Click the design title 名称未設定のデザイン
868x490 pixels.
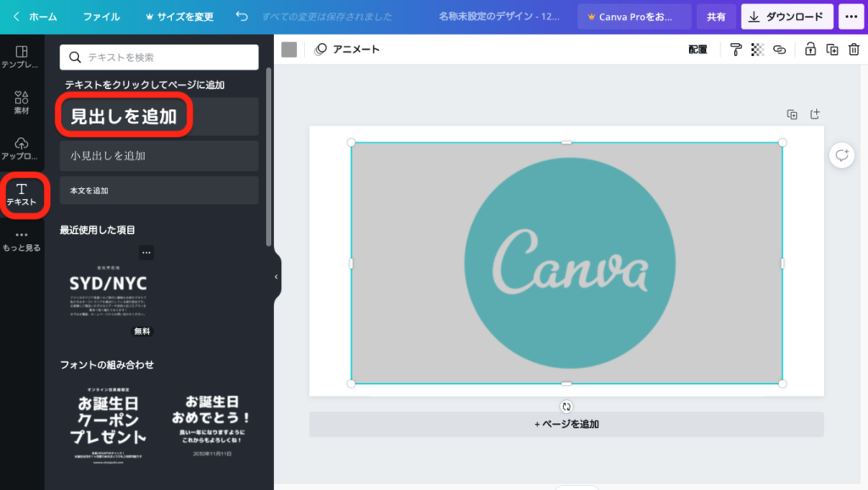point(498,17)
